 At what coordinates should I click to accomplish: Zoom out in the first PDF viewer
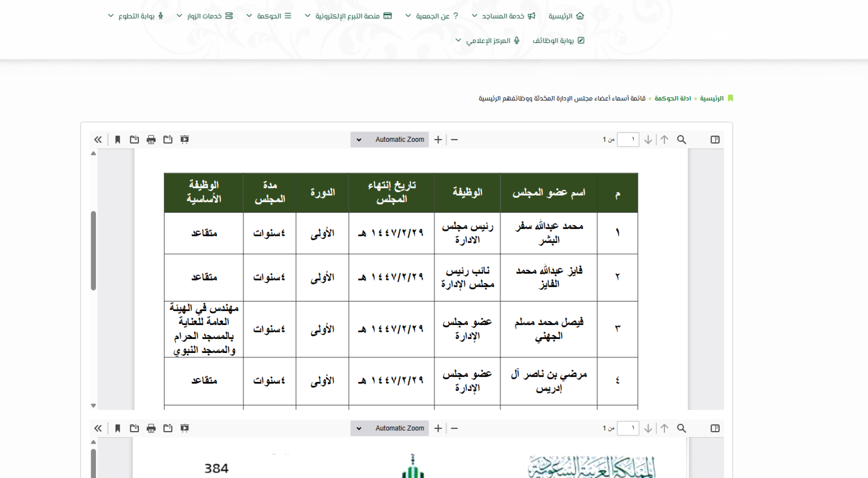coord(454,140)
